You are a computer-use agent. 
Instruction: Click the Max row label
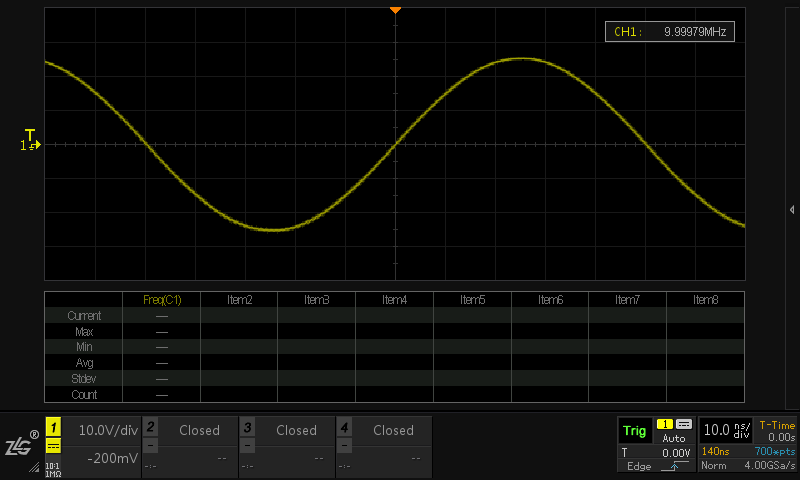click(84, 332)
